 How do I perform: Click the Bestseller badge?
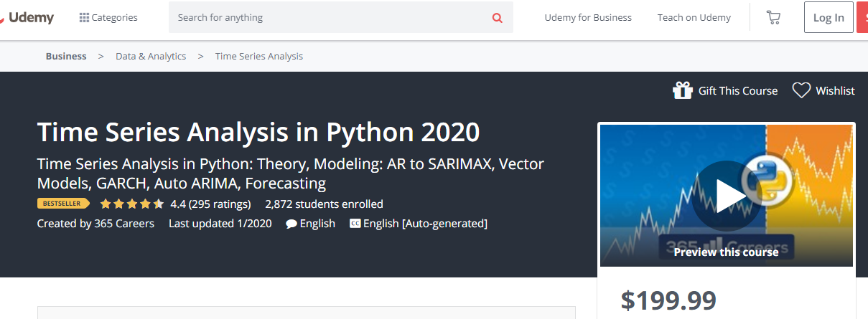[x=63, y=204]
